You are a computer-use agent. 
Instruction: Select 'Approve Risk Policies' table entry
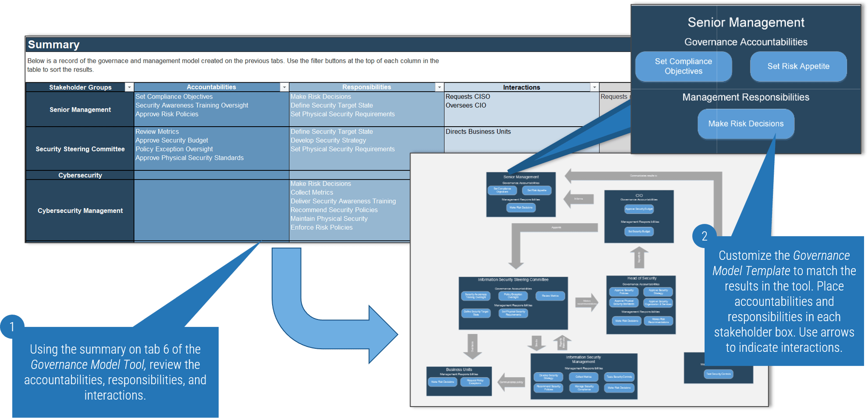[167, 114]
